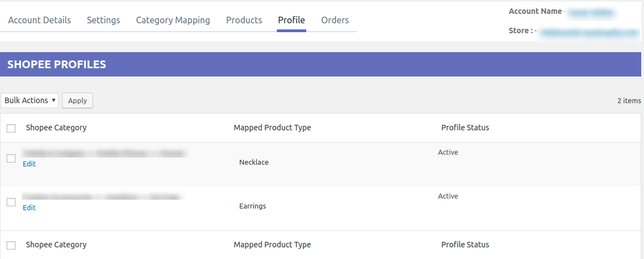This screenshot has width=644, height=259.
Task: Click the blurred Shopee category of Necklace row
Action: 105,153
